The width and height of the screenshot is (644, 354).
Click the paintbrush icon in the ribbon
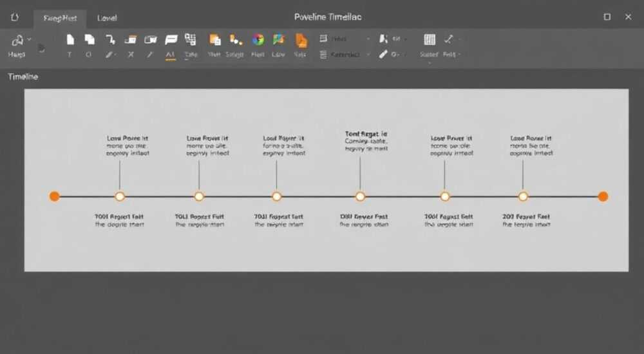(x=383, y=54)
